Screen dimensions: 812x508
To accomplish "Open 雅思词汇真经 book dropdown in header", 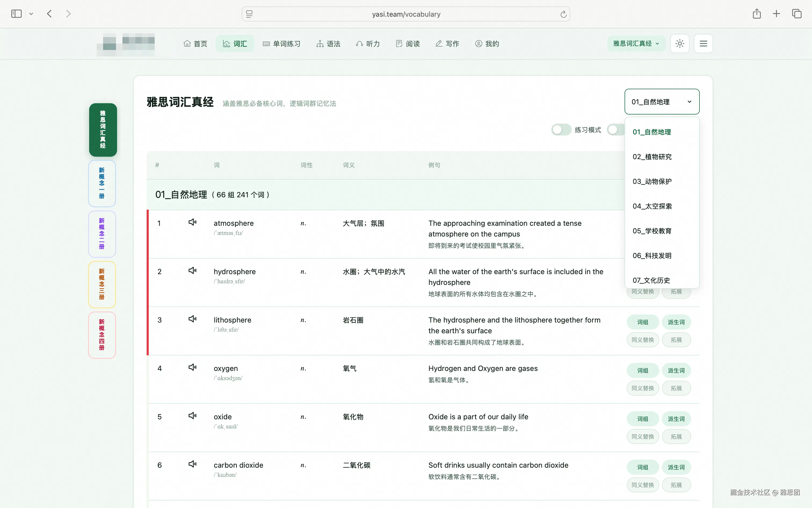I will (x=636, y=44).
